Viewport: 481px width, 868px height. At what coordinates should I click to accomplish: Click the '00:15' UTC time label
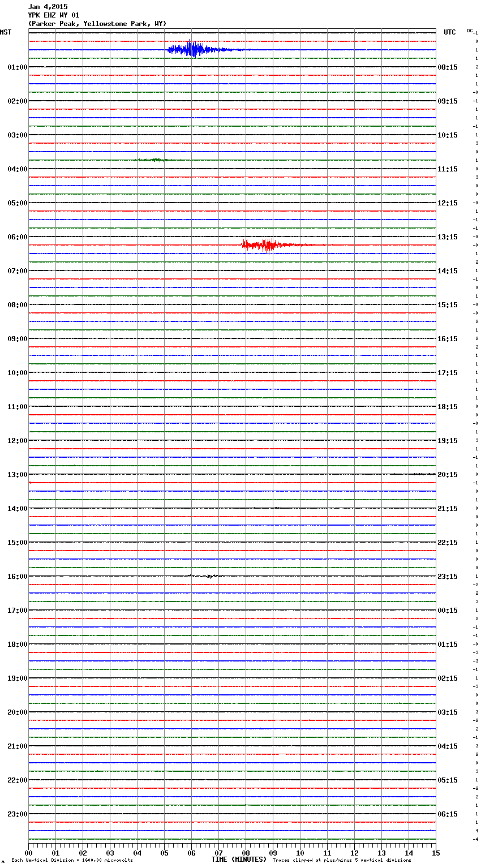point(448,611)
